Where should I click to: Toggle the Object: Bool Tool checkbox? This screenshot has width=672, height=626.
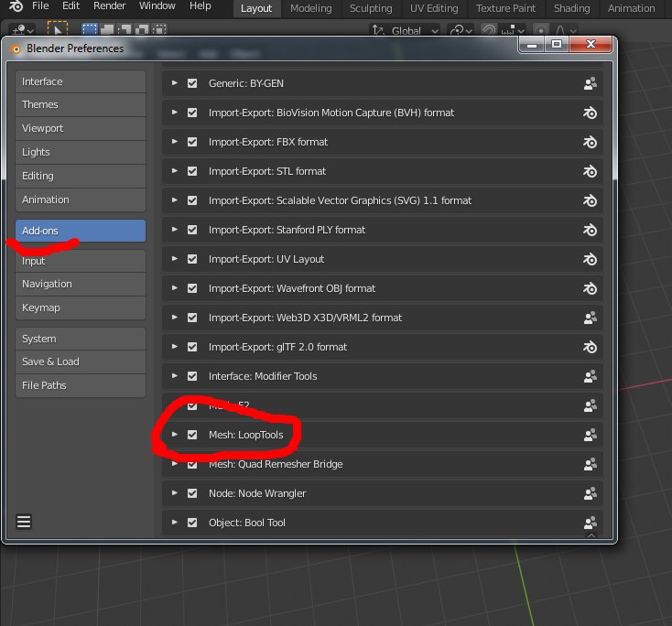click(x=192, y=523)
